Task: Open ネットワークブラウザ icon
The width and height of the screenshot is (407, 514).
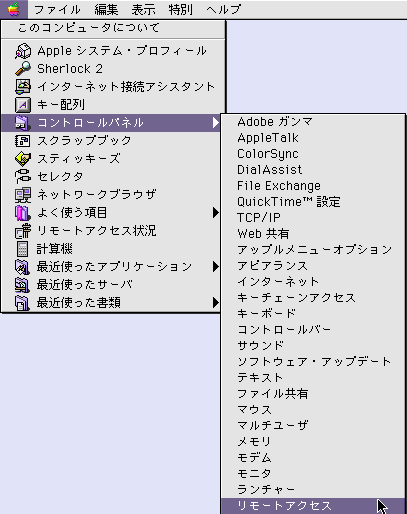Action: coord(23,195)
